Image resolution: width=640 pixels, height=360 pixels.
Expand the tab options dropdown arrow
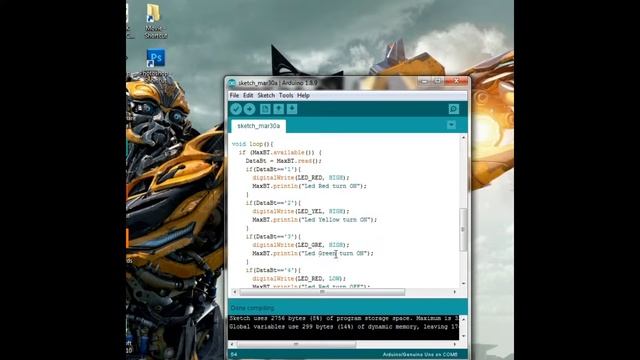coord(451,125)
